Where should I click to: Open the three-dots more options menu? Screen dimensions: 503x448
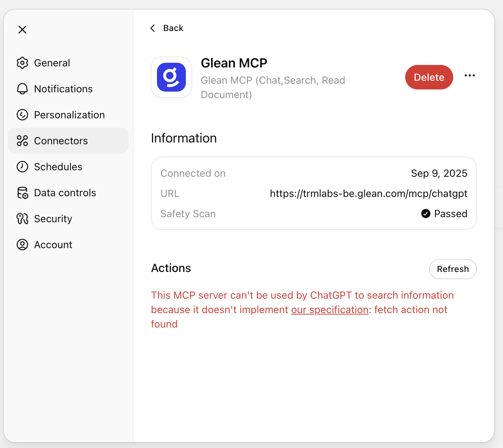coord(470,75)
